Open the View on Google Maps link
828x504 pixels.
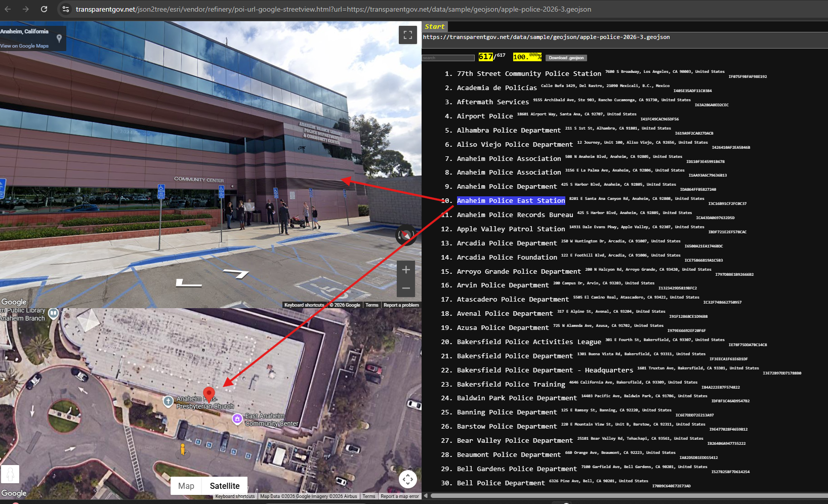24,46
